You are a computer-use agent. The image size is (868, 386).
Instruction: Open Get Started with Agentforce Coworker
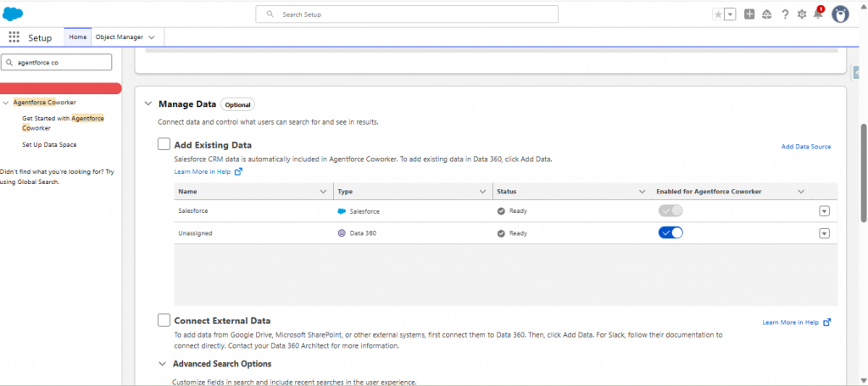point(63,123)
